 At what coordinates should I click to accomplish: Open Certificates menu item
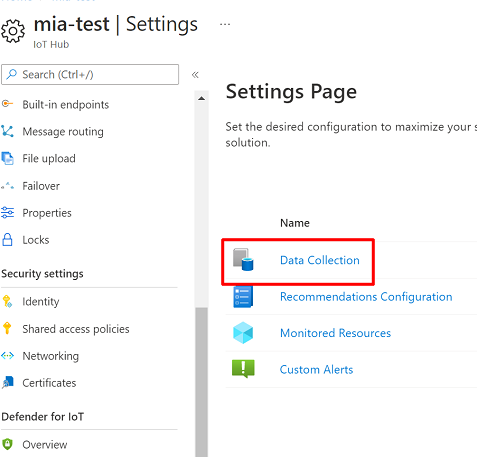(x=49, y=383)
